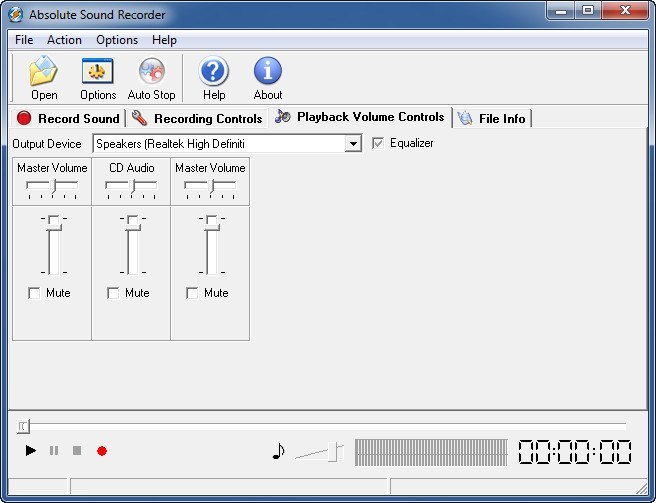Click the Output Device label
656x503 pixels.
coord(47,144)
